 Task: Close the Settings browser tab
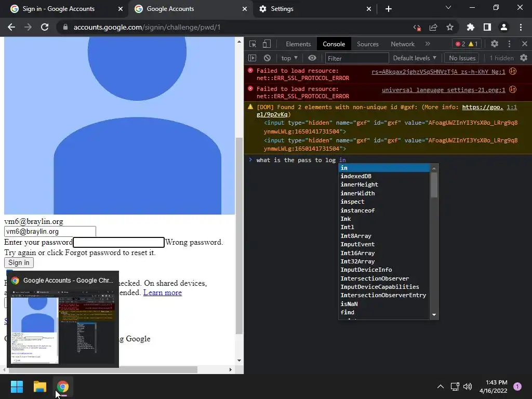[369, 9]
